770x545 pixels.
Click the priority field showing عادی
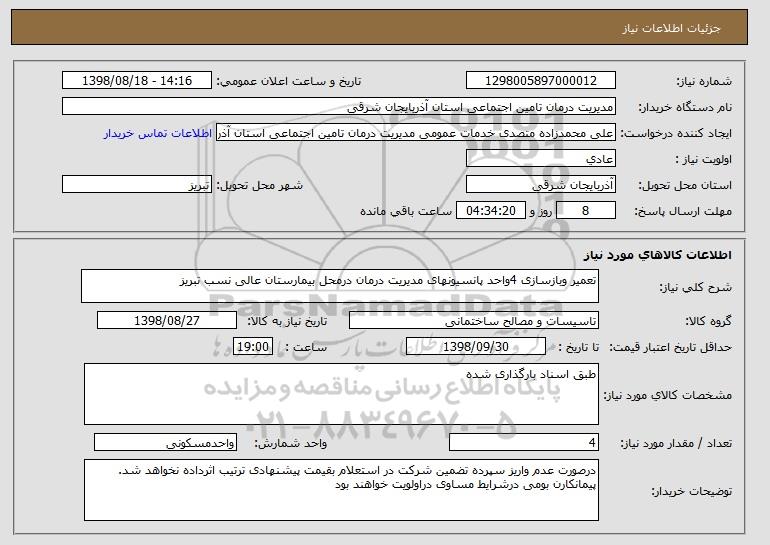(541, 159)
